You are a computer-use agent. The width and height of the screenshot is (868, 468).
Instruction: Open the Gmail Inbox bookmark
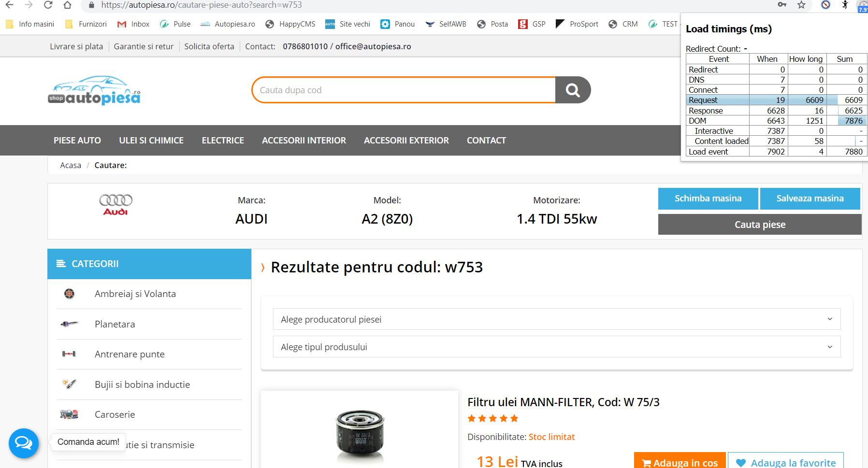tap(133, 24)
